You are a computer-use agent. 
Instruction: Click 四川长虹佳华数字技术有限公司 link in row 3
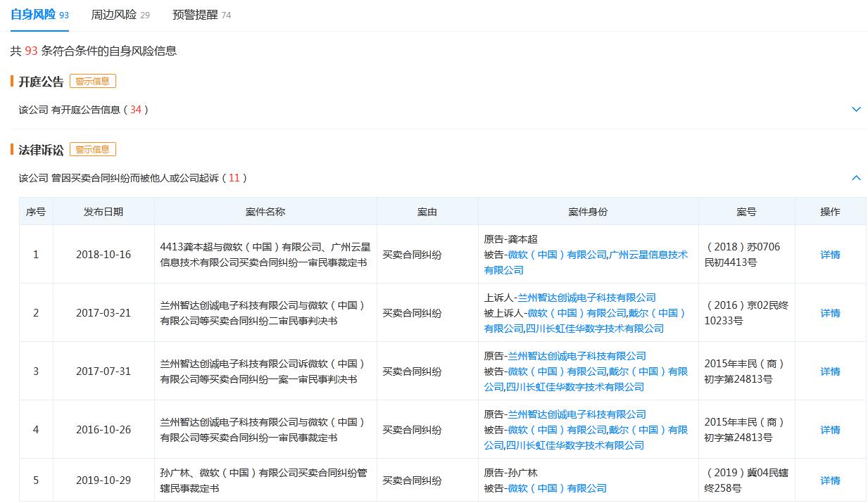click(574, 387)
